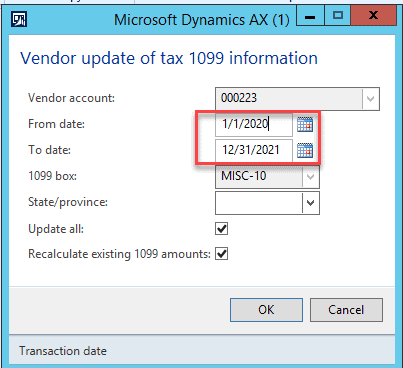Click the OK button
Image resolution: width=403 pixels, height=368 pixels.
tap(266, 310)
